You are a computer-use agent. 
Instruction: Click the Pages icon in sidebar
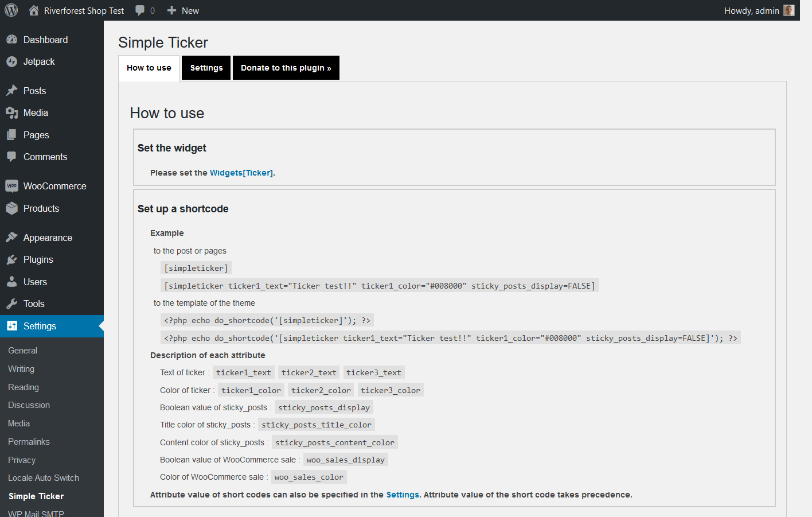click(x=11, y=135)
